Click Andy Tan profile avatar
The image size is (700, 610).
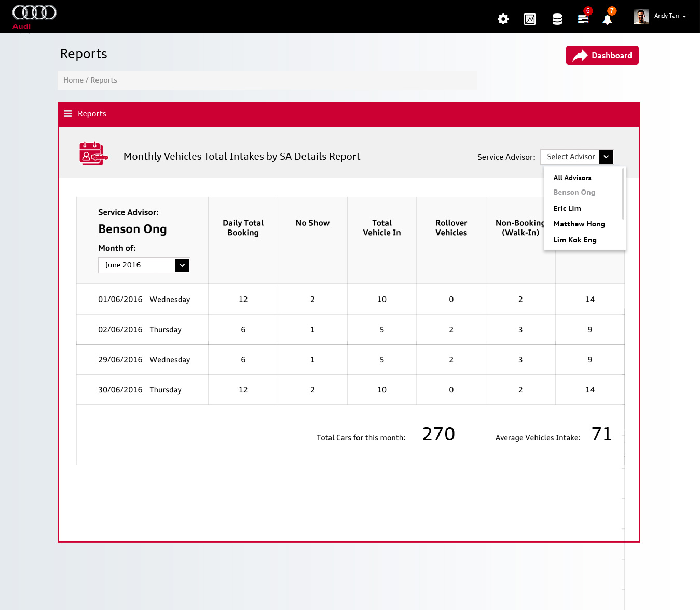(641, 17)
